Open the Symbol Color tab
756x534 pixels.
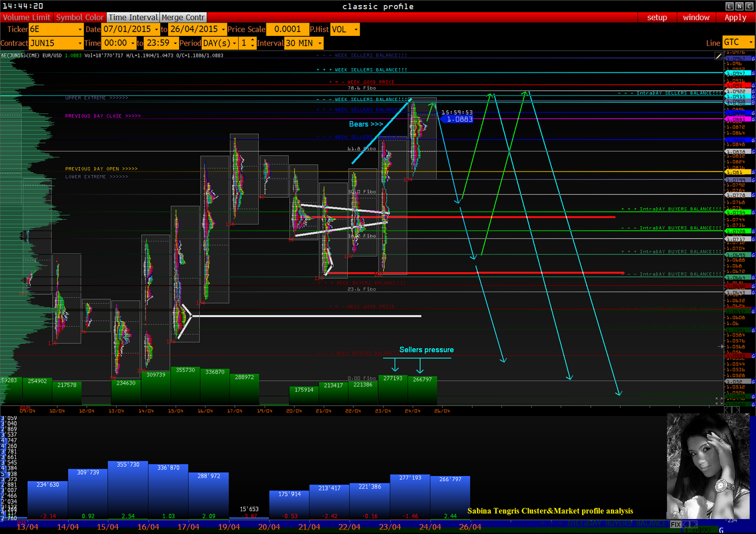tap(79, 18)
